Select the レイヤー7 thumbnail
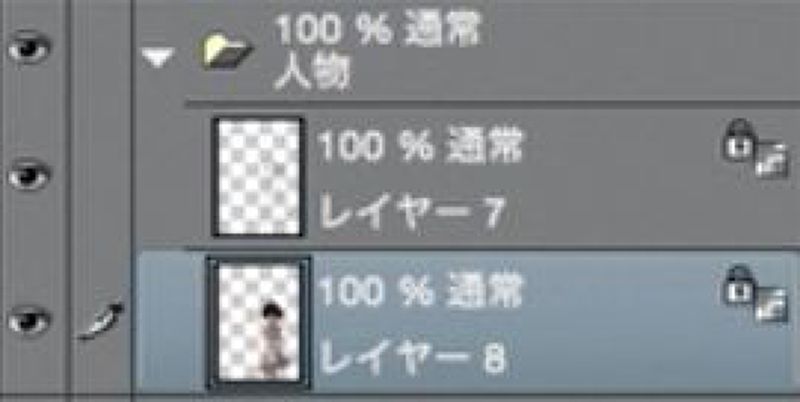 258,177
